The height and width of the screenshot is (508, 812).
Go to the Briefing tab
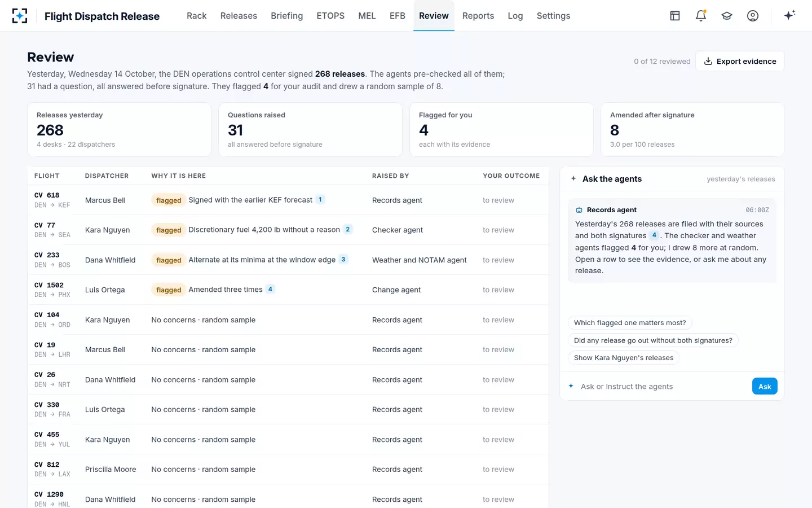click(x=286, y=16)
